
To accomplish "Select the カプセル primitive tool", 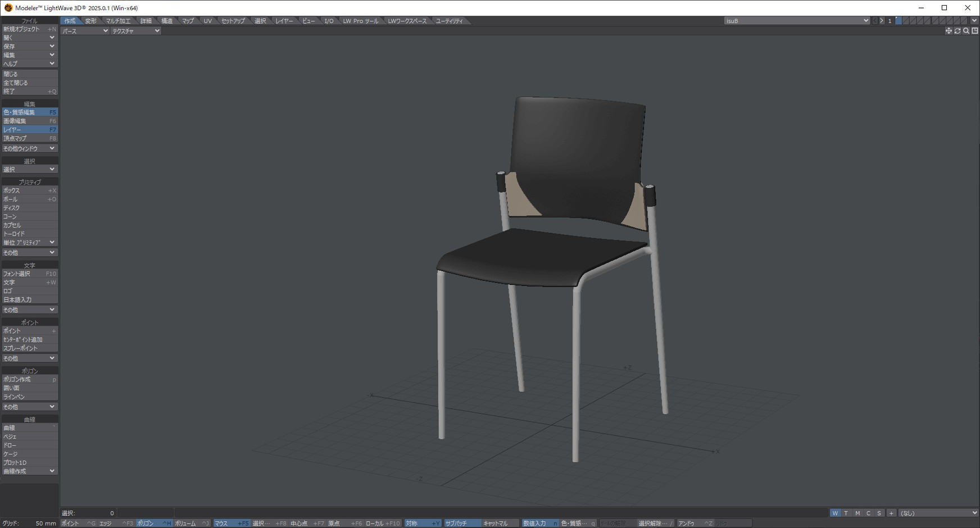I will pyautogui.click(x=29, y=225).
